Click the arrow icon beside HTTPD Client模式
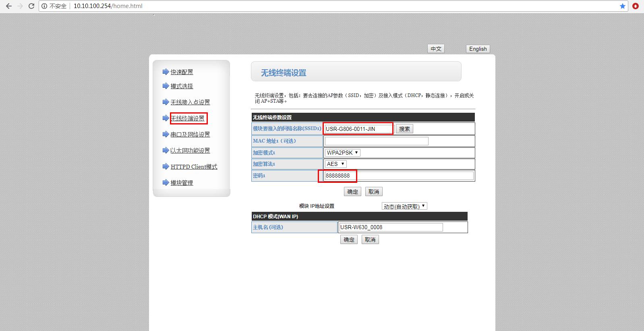The width and height of the screenshot is (644, 331). pos(166,166)
